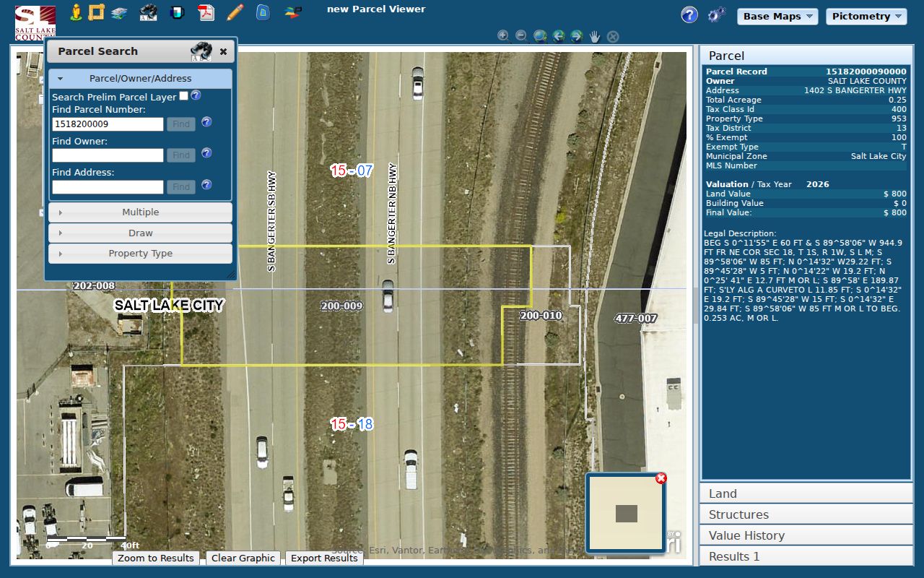Image resolution: width=924 pixels, height=578 pixels.
Task: Go to previous map extent arrow
Action: (x=558, y=35)
